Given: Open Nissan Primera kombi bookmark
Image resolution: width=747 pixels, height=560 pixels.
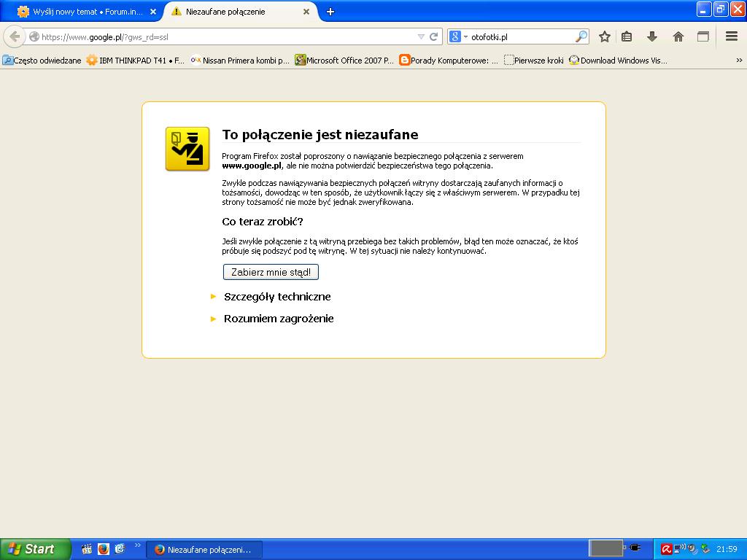Looking at the screenshot, I should [x=240, y=61].
